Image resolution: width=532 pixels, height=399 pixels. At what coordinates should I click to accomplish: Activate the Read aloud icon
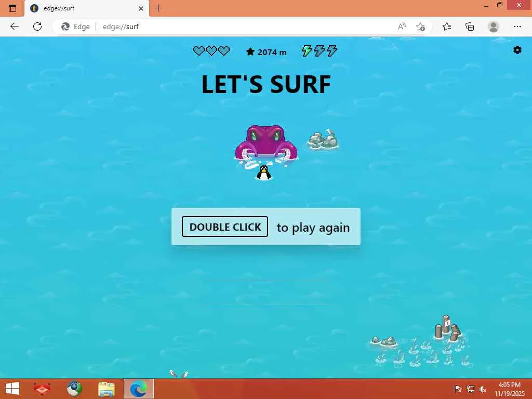pyautogui.click(x=402, y=26)
